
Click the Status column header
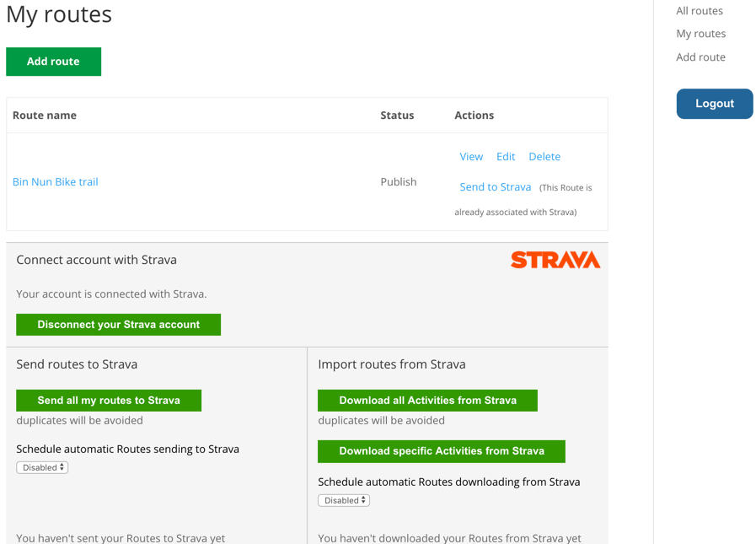coord(397,116)
